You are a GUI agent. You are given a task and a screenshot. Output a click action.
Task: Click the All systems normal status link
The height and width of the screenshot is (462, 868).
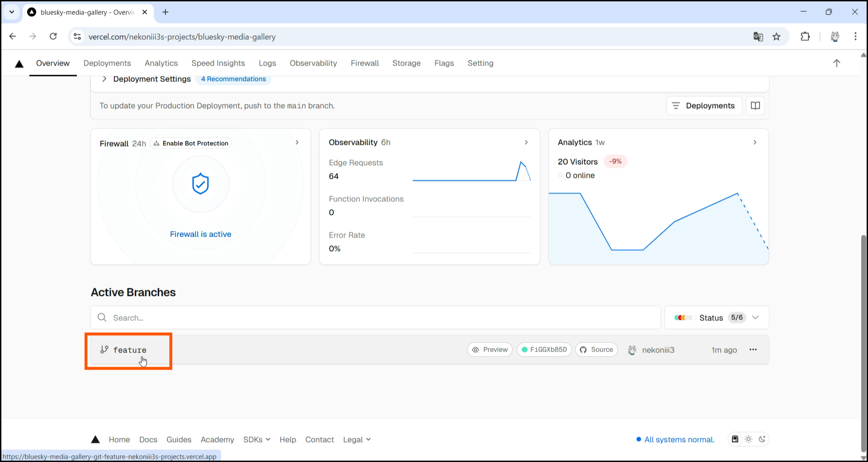[675, 439]
